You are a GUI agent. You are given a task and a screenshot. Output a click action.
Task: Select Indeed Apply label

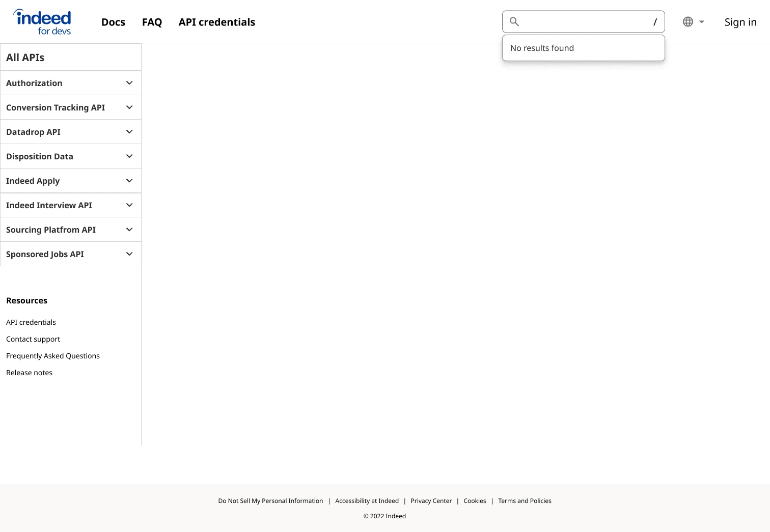[33, 181]
